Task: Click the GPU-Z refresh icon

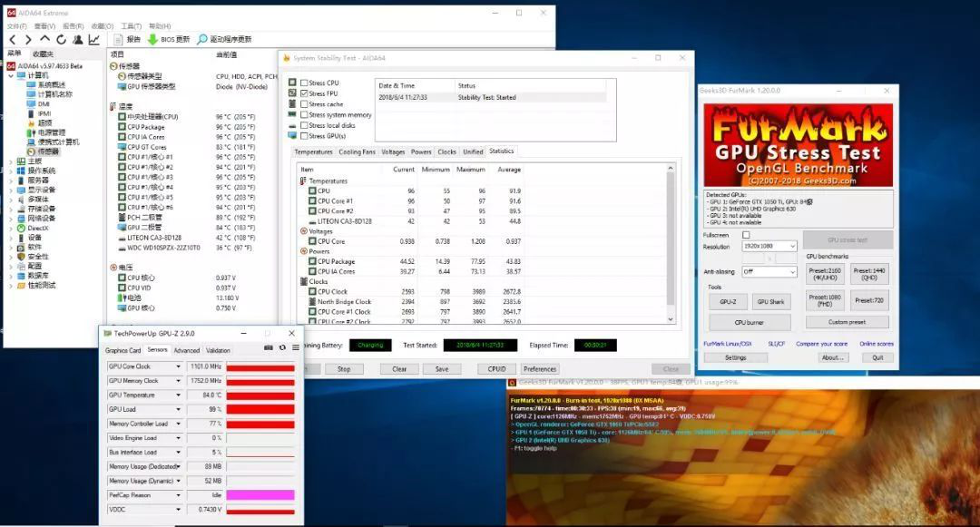Action: tap(282, 347)
